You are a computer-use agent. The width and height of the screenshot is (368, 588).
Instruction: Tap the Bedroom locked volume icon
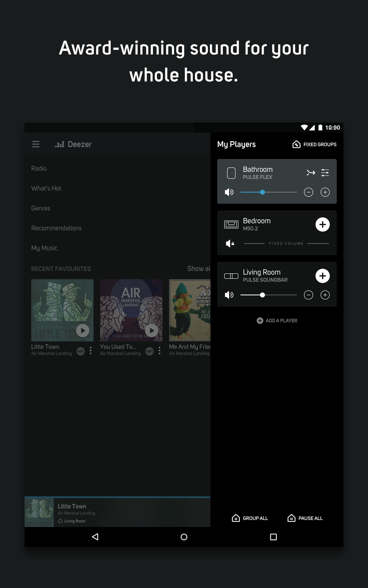click(230, 243)
